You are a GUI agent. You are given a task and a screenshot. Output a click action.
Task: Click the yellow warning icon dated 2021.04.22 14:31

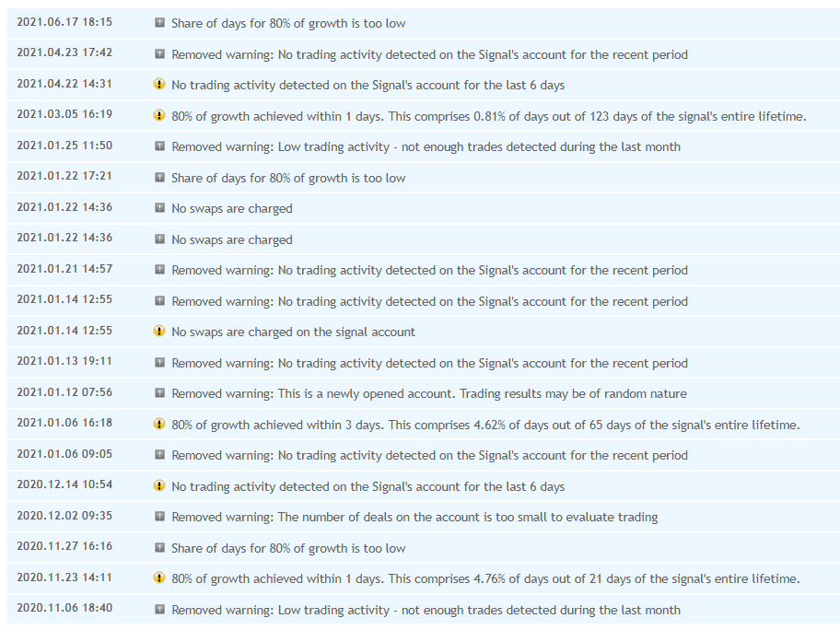pyautogui.click(x=159, y=85)
